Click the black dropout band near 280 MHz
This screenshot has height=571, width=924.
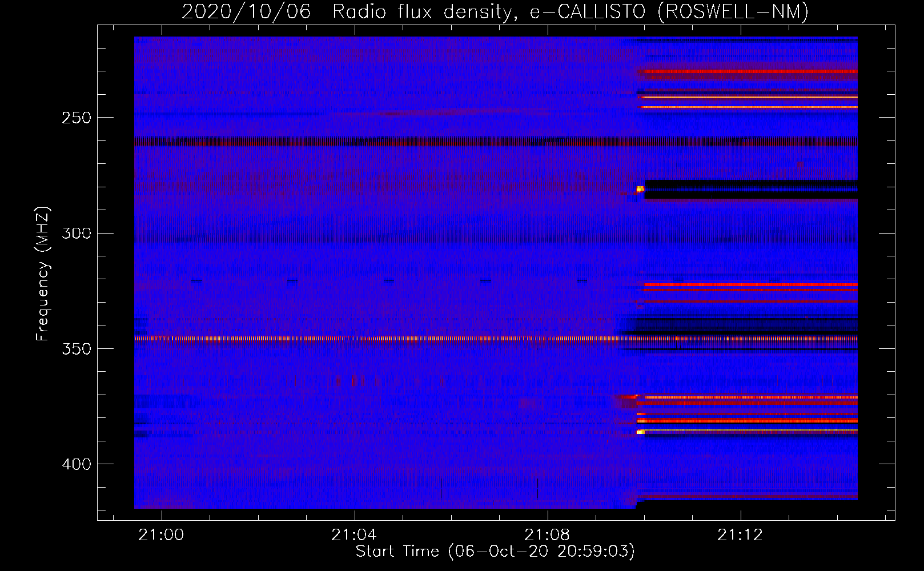(x=751, y=190)
